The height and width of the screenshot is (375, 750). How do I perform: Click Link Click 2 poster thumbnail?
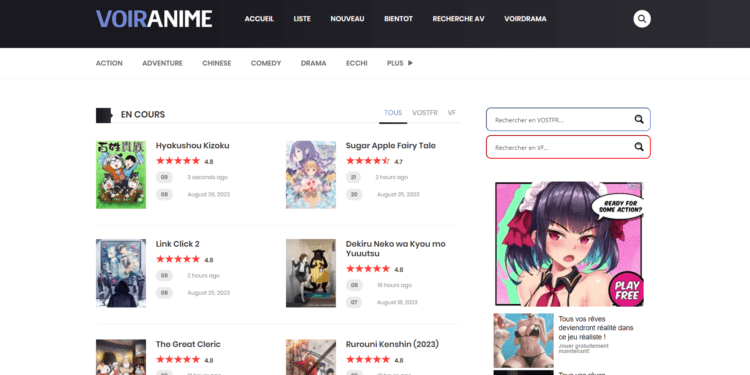click(x=121, y=273)
